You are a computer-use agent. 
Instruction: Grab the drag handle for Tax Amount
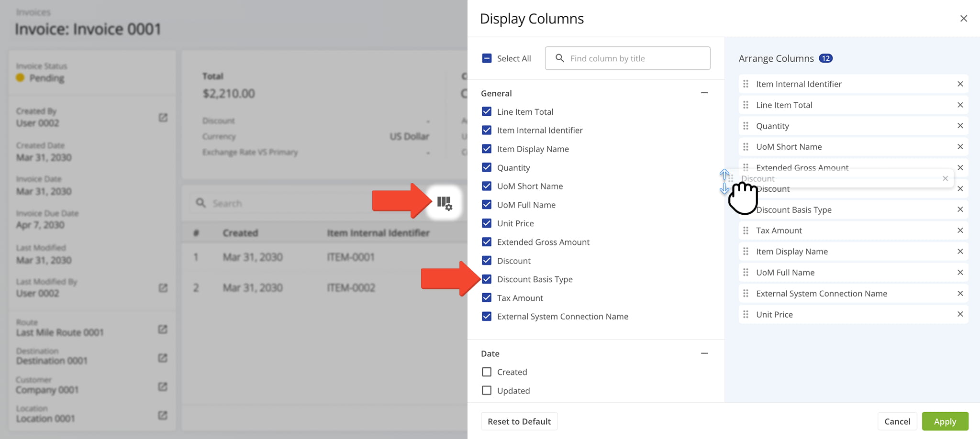tap(746, 230)
